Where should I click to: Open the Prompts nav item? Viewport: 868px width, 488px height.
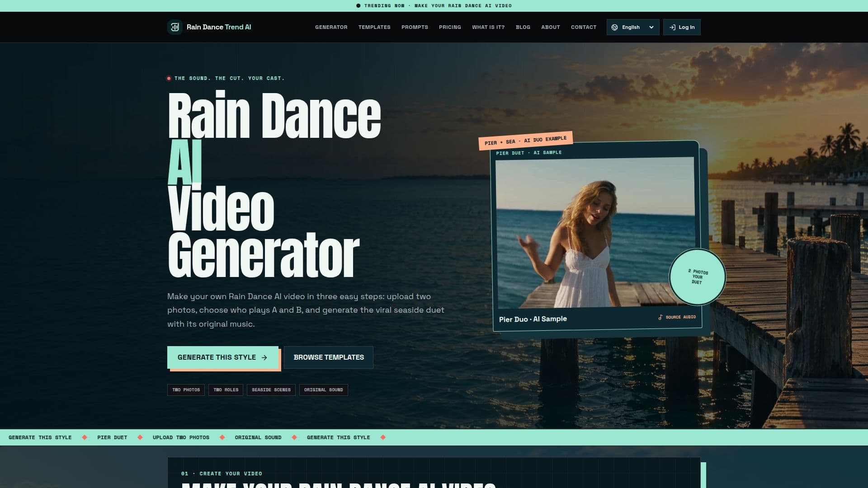(415, 27)
